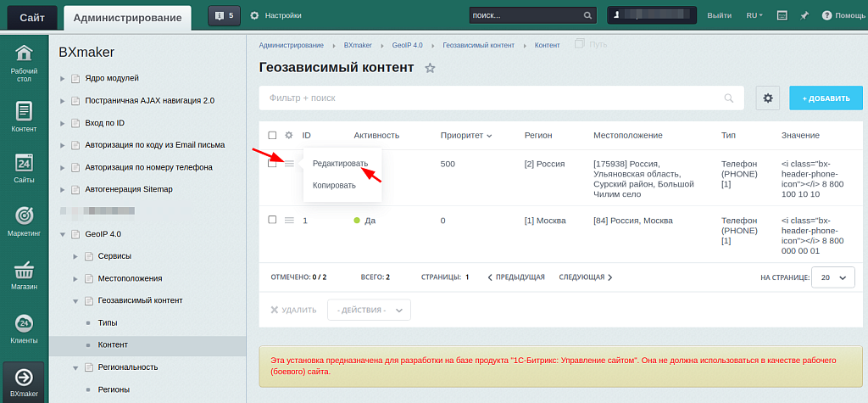This screenshot has width=868, height=403.
Task: Check the checkbox for record ID 1
Action: coord(272,220)
